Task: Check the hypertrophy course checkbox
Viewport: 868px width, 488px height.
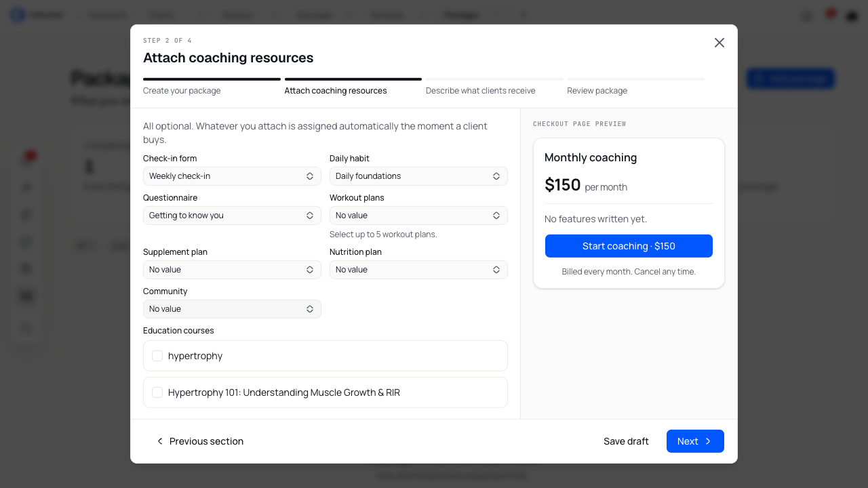Action: [x=157, y=356]
